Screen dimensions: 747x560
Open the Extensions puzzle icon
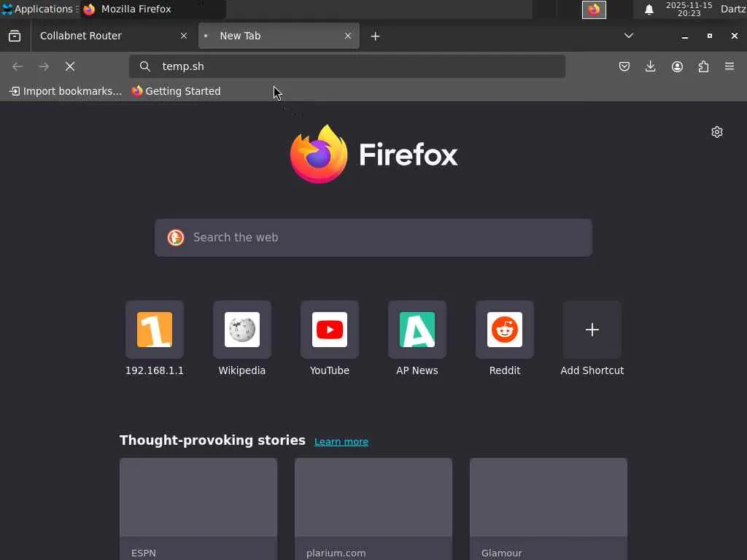(x=703, y=66)
